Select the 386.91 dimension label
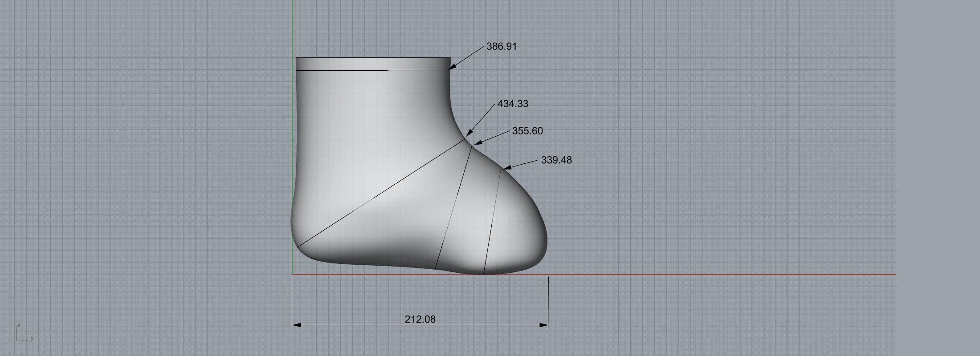This screenshot has height=356, width=980. coord(502,47)
